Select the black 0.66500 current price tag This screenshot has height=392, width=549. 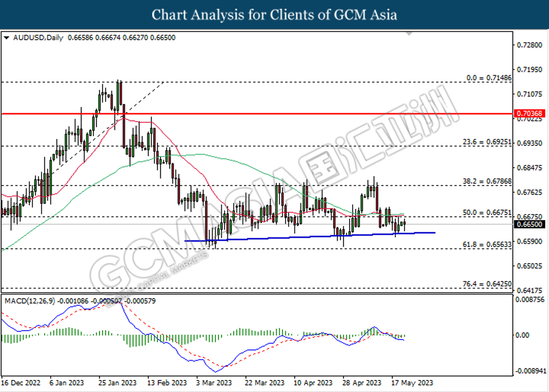pos(529,224)
